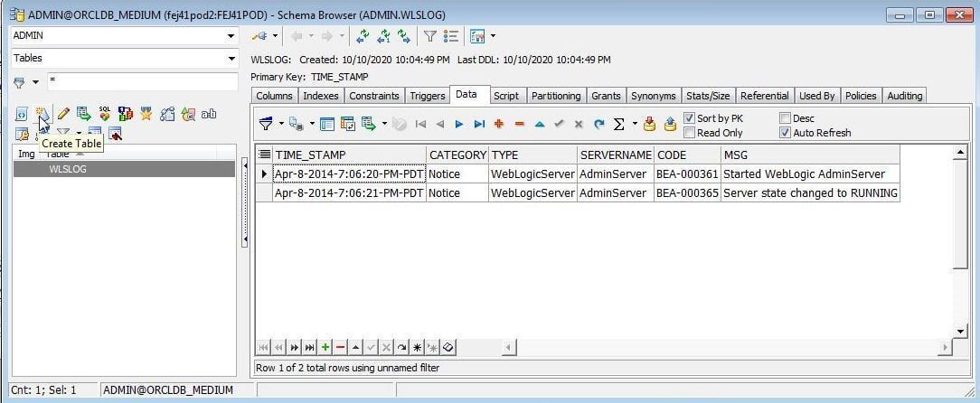The image size is (980, 403).
Task: Uncheck the Sort by PK checkbox
Action: pyautogui.click(x=690, y=118)
